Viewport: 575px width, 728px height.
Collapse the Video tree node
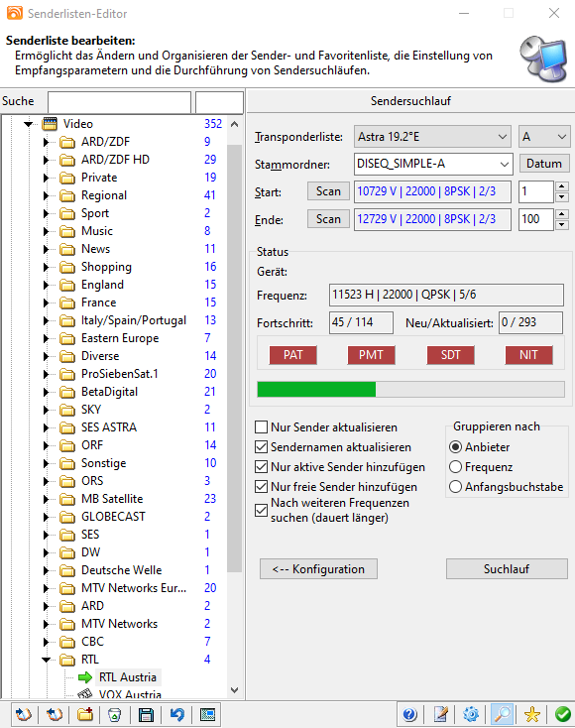coord(29,124)
